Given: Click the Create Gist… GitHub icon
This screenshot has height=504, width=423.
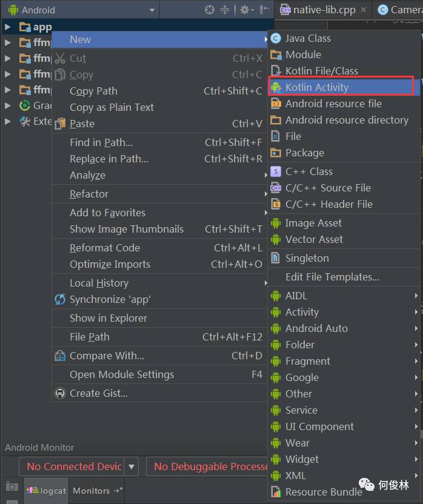Looking at the screenshot, I should coord(60,393).
